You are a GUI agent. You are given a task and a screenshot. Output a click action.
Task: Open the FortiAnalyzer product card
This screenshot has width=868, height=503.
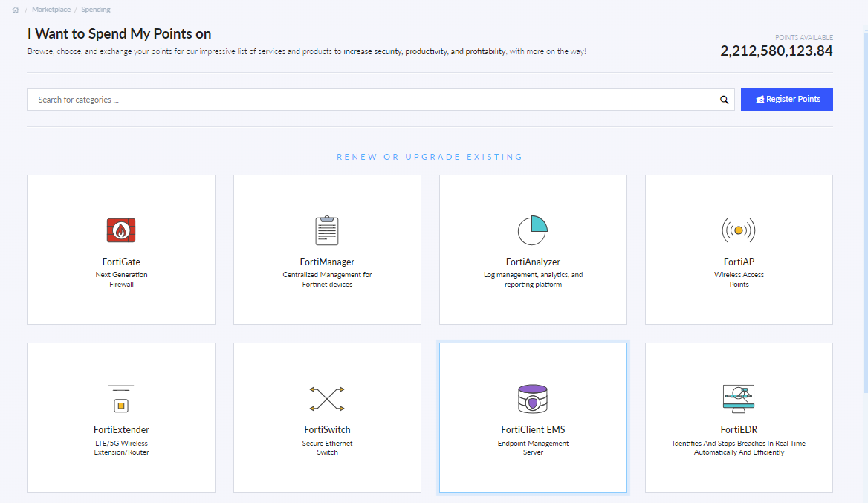tap(533, 249)
